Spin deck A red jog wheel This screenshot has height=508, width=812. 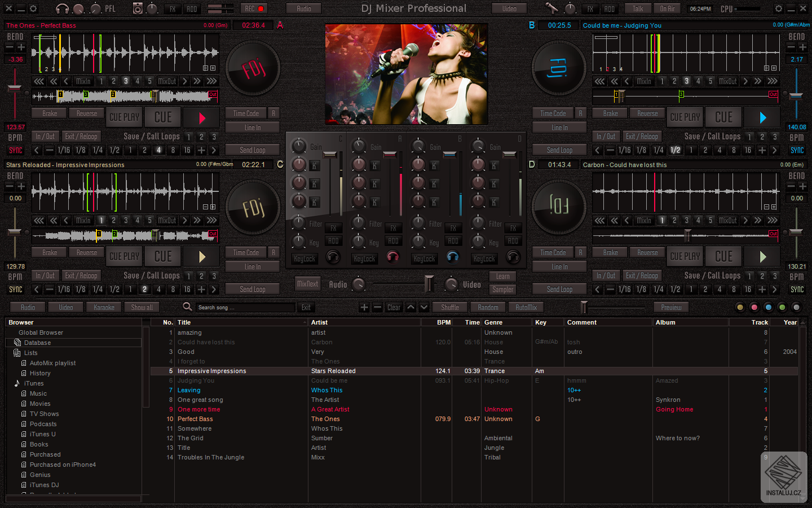pyautogui.click(x=253, y=69)
